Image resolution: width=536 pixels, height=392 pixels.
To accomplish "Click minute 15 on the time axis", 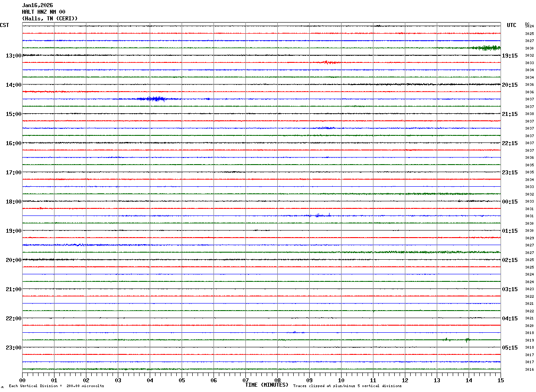I will (501, 380).
